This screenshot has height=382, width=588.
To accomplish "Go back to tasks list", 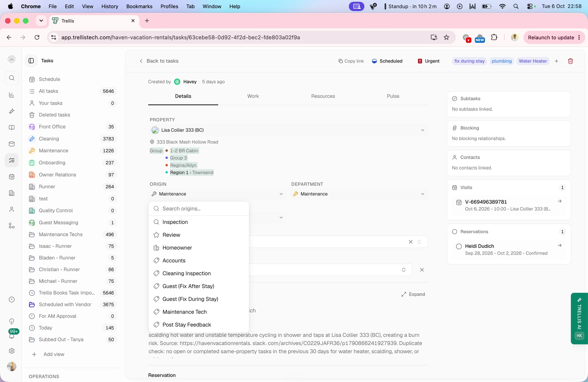I will click(159, 61).
